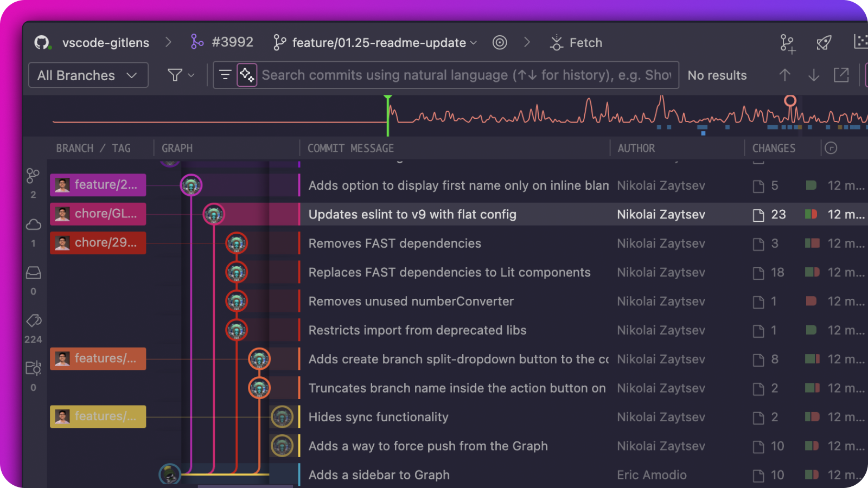Launch GitLens Launchpad via the rocket icon

(x=824, y=42)
